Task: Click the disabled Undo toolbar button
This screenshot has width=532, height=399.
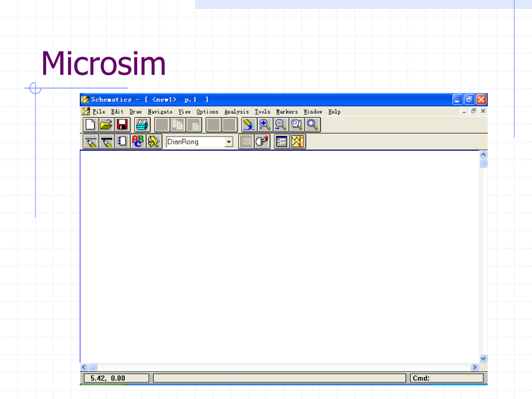Action: pos(214,125)
